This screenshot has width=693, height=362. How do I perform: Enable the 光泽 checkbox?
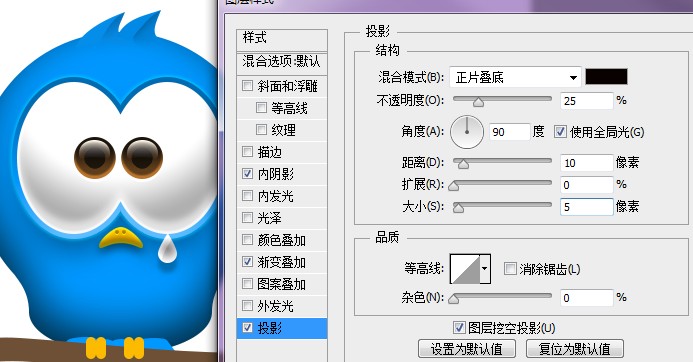click(248, 217)
